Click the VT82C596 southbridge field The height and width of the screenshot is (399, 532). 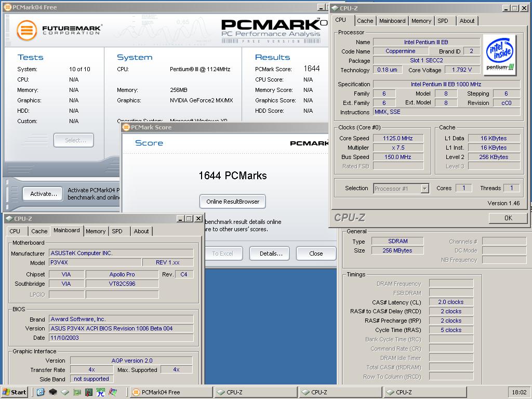(x=122, y=284)
